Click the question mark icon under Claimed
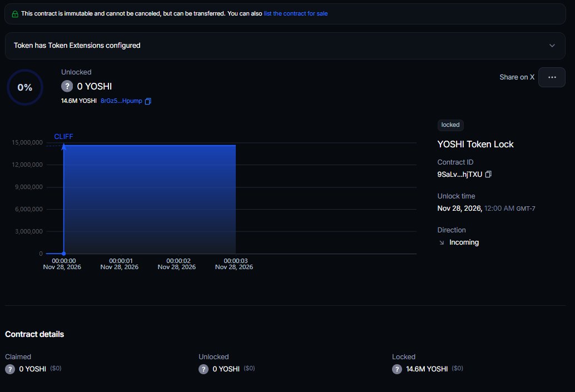Screen dimensions: 575x392 click(10, 369)
